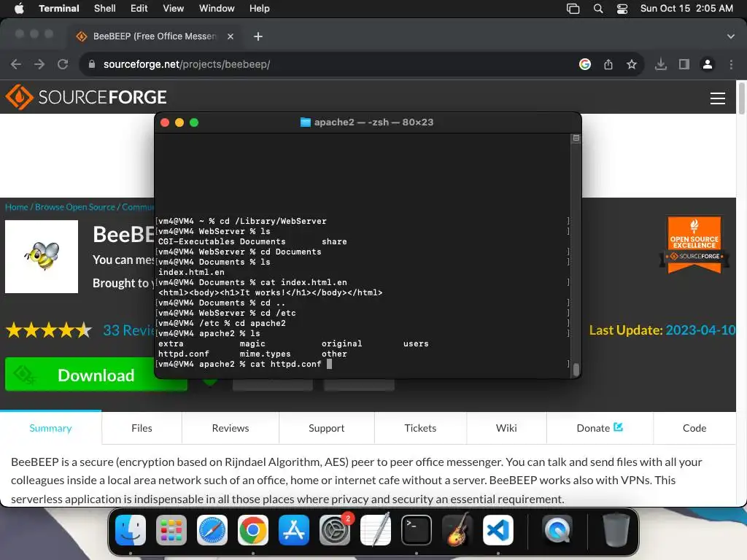Image resolution: width=747 pixels, height=560 pixels.
Task: Open App Store from the Dock
Action: click(293, 530)
